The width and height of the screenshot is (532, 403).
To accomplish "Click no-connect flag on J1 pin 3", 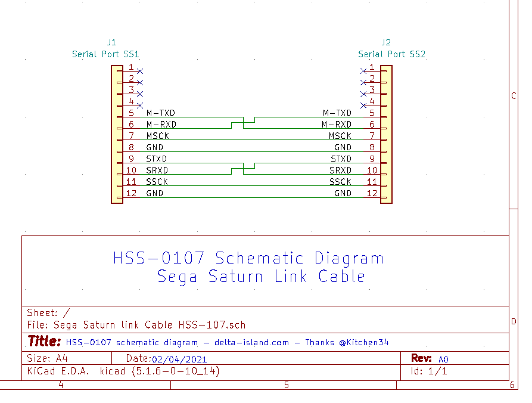I will [140, 94].
